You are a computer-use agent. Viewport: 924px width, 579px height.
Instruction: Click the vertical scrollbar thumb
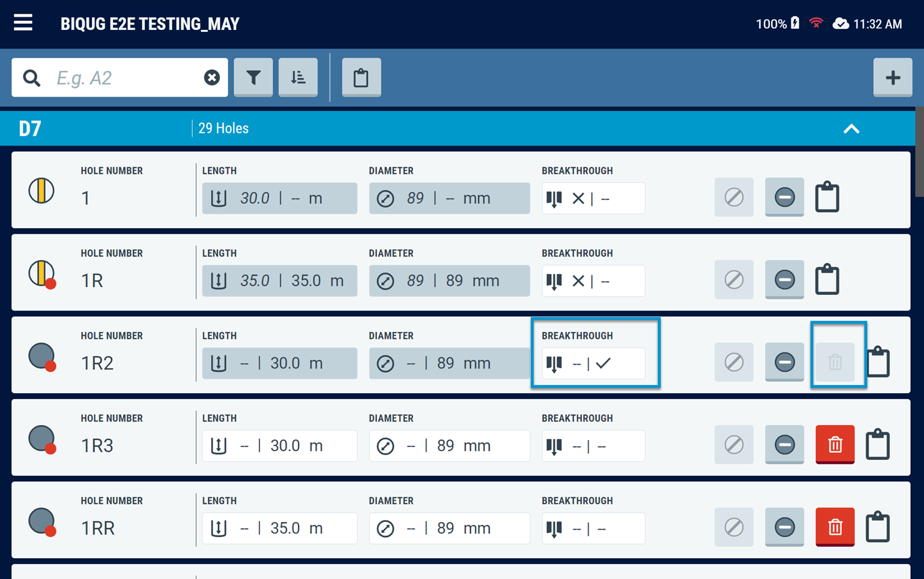pyautogui.click(x=920, y=152)
